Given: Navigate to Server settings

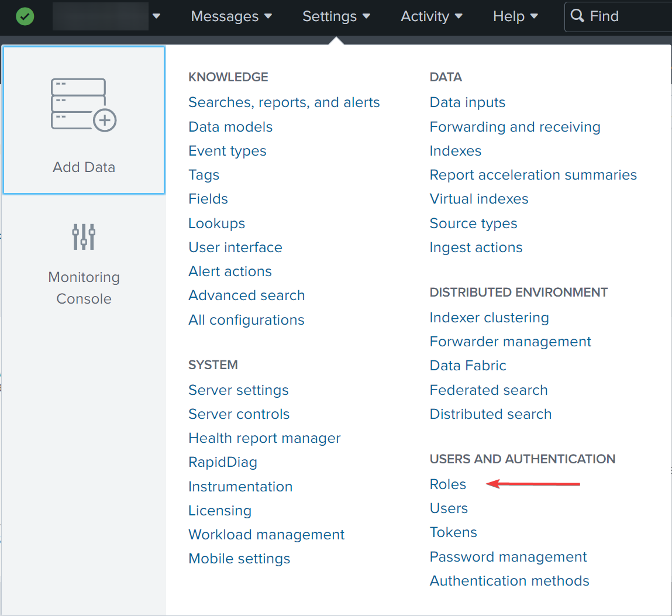Looking at the screenshot, I should pyautogui.click(x=239, y=390).
